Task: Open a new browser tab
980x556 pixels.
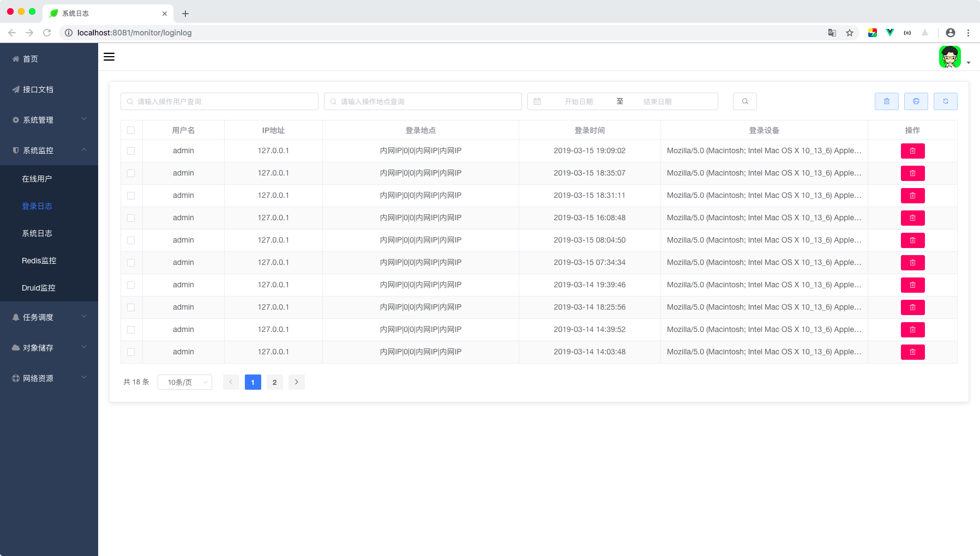Action: pos(185,14)
